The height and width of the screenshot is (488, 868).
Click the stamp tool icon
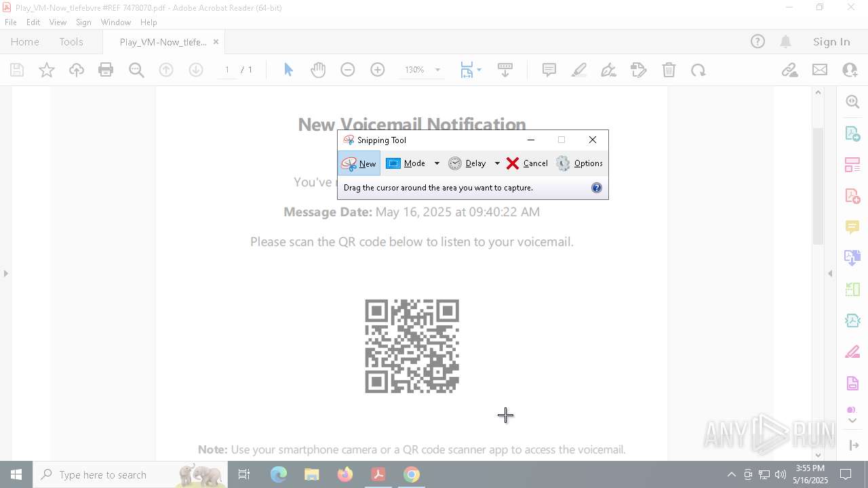[639, 70]
